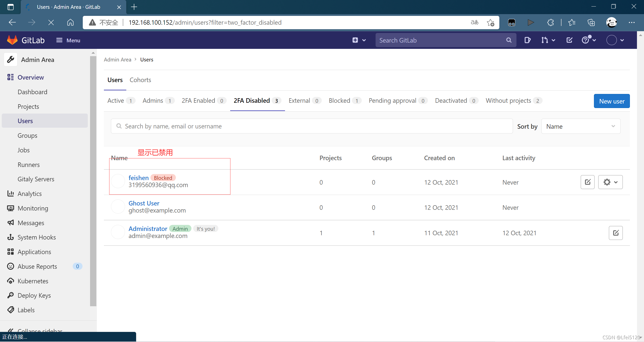
Task: Click the GitLab fox logo
Action: (12, 40)
